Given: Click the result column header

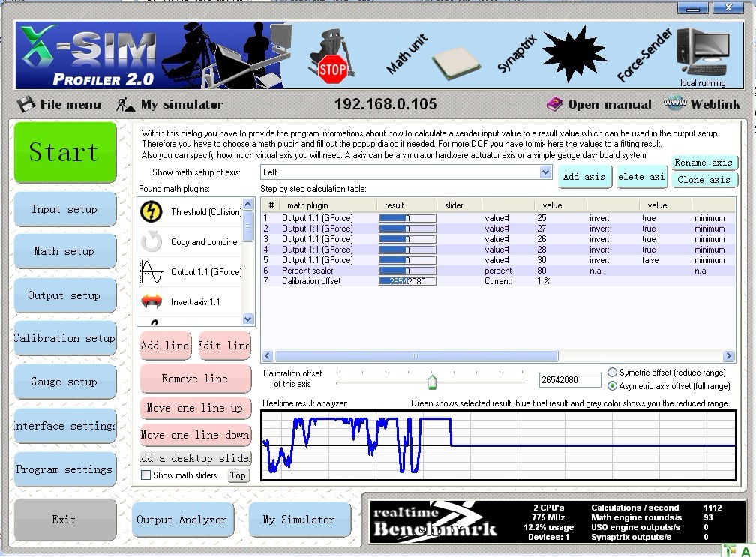Looking at the screenshot, I should tap(407, 205).
